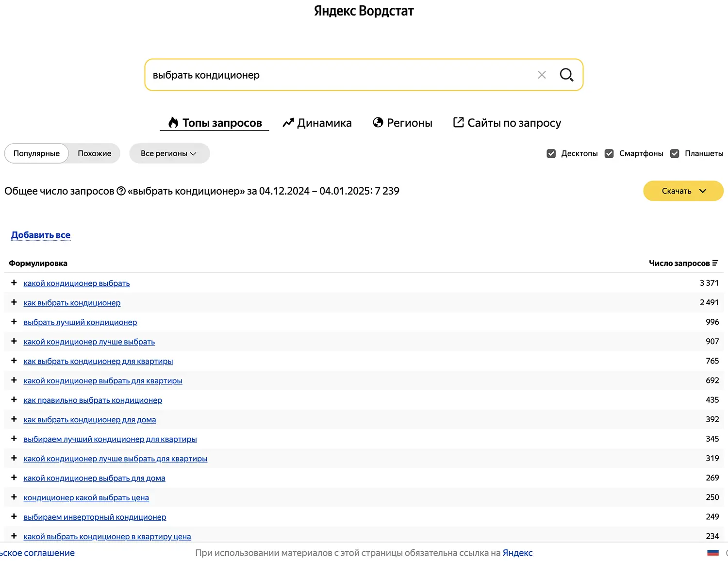
Task: Switch to the Регионы tab
Action: [x=402, y=123]
